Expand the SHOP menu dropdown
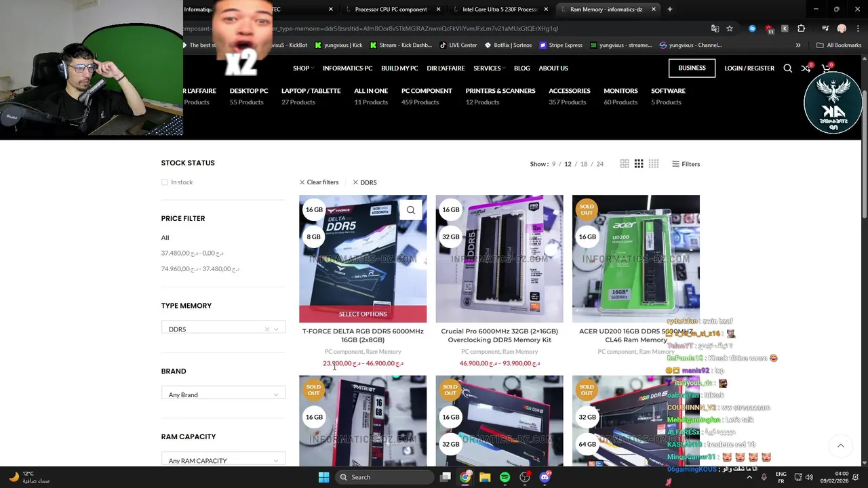This screenshot has width=868, height=488. [303, 68]
